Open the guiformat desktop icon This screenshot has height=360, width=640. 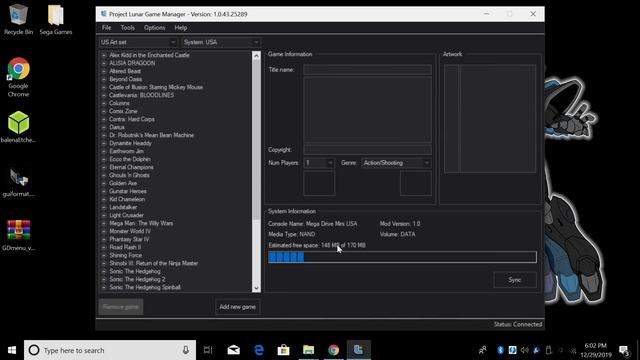coord(18,182)
